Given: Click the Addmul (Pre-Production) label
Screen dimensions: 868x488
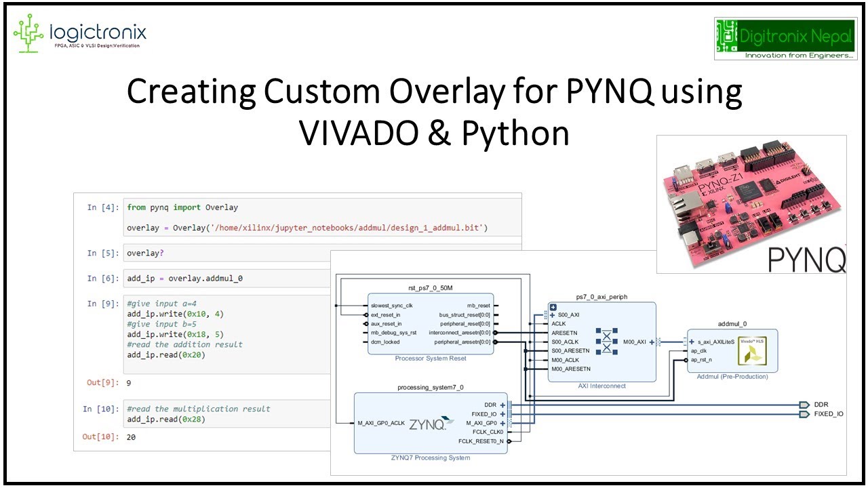Looking at the screenshot, I should point(732,376).
